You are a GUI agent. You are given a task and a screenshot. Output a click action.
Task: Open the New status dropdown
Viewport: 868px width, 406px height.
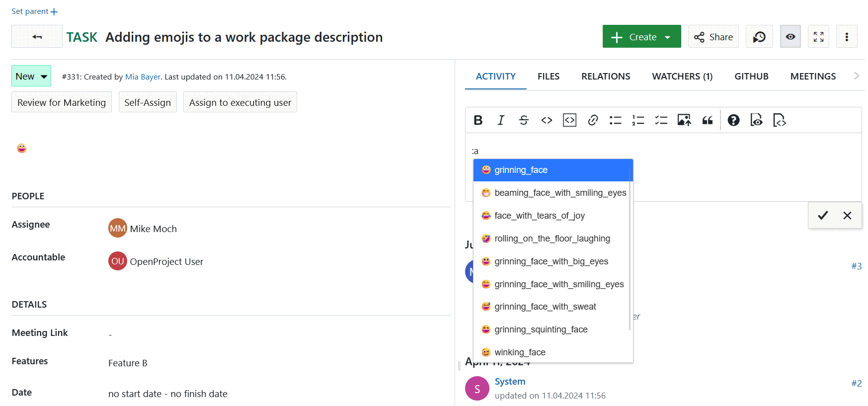(31, 76)
